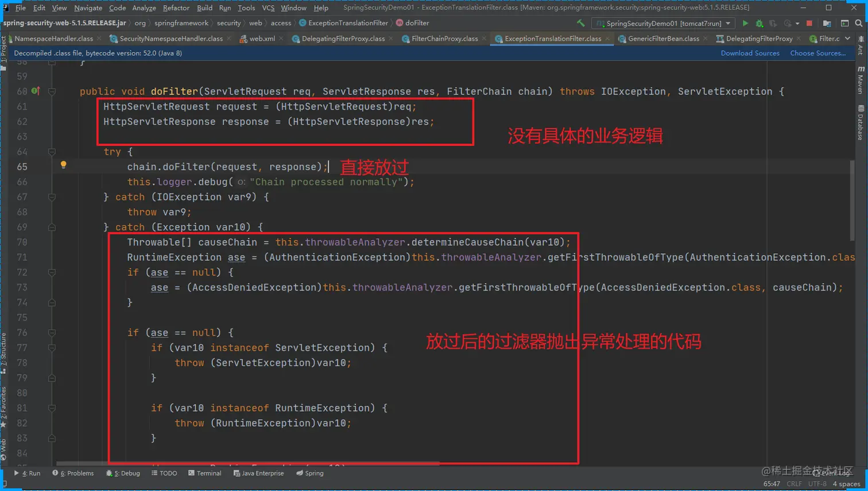This screenshot has height=491, width=868.
Task: Open the Debug tool window at bottom
Action: pos(123,473)
